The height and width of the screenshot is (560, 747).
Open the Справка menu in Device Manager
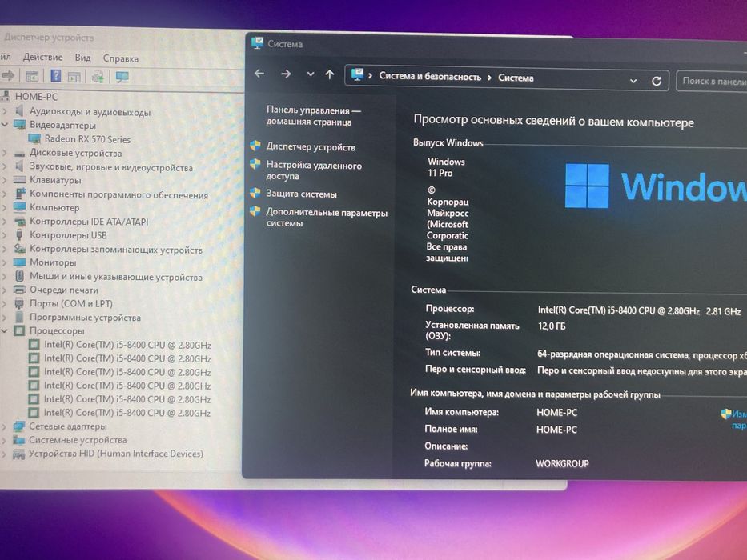tap(121, 58)
